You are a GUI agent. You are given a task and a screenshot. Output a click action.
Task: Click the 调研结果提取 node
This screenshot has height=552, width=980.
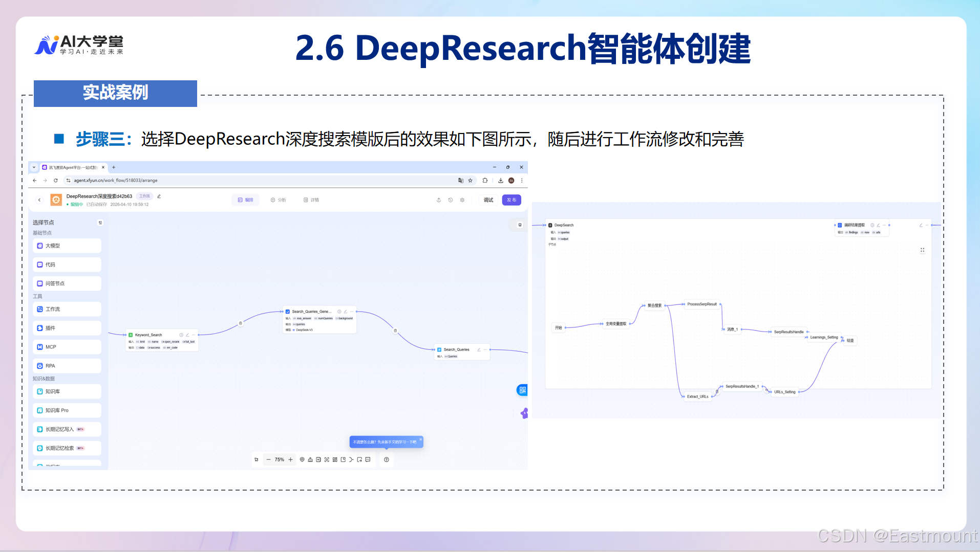tap(862, 229)
